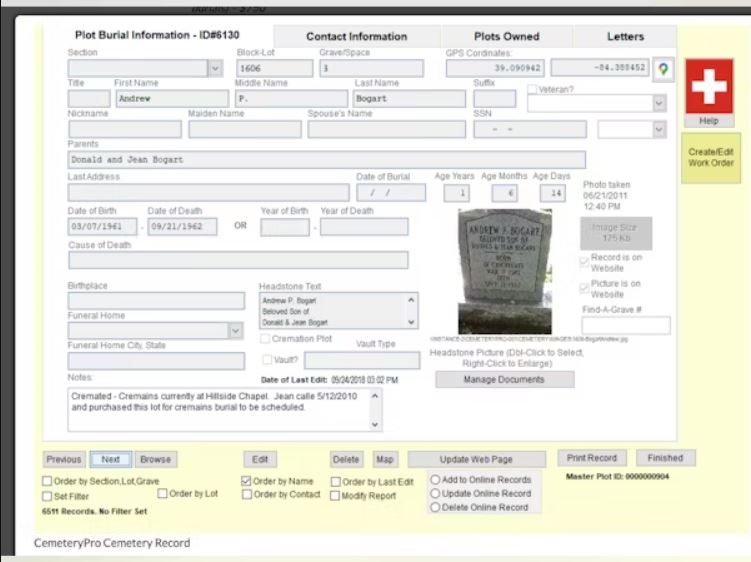Screen dimensions: 751x562
Task: Click the Date of Burial field
Action: click(x=391, y=193)
